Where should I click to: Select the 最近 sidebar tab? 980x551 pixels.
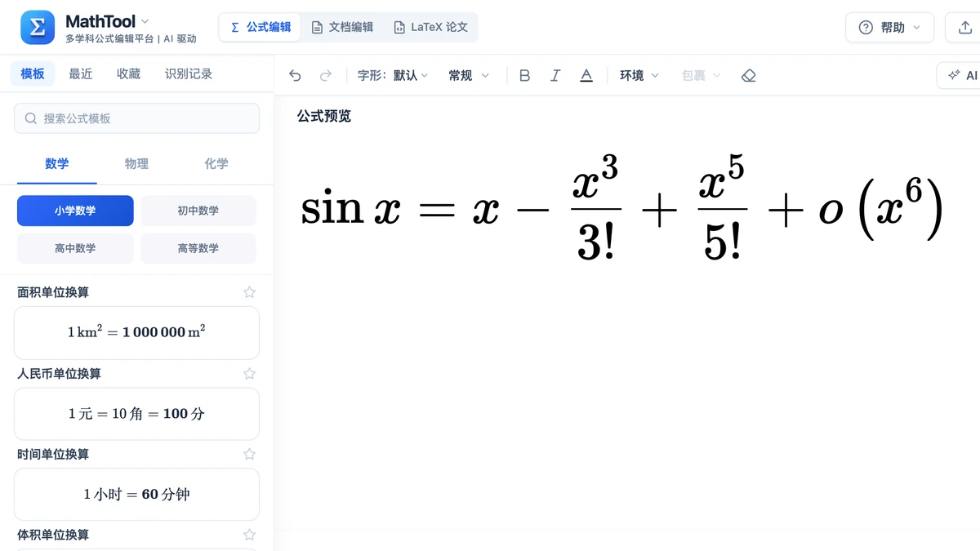(81, 73)
